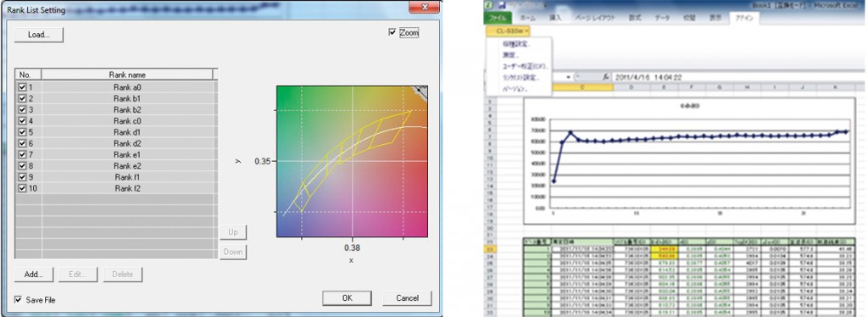Image resolution: width=868 pixels, height=317 pixels.
Task: Open the ファイル tab in Excel
Action: 498,18
